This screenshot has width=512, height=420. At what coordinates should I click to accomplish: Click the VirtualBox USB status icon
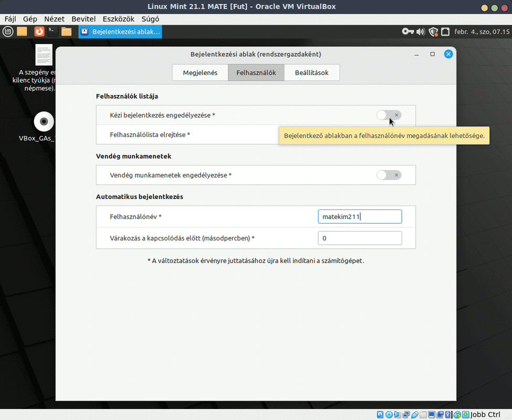click(x=415, y=414)
